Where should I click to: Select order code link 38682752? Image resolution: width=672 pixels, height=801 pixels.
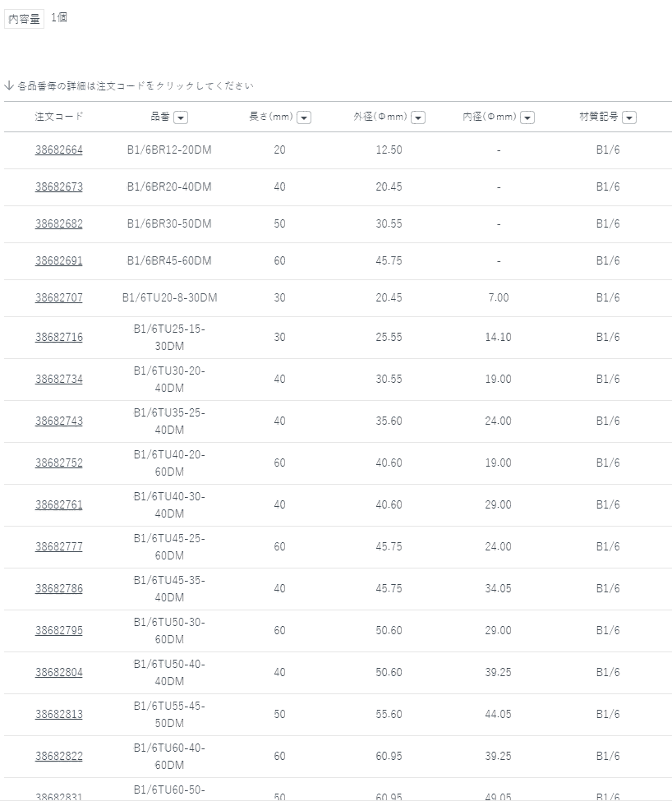[x=59, y=463]
